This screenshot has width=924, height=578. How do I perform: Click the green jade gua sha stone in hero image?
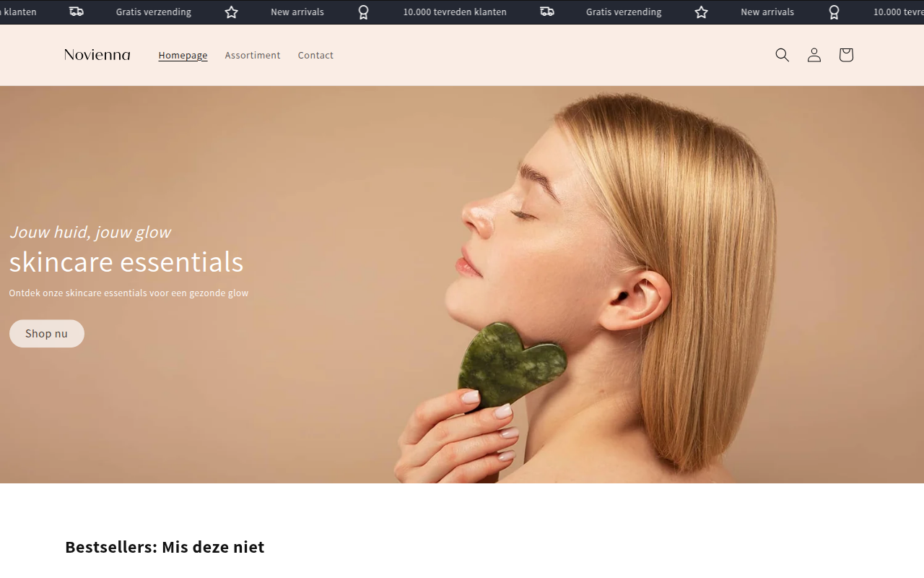[511, 366]
